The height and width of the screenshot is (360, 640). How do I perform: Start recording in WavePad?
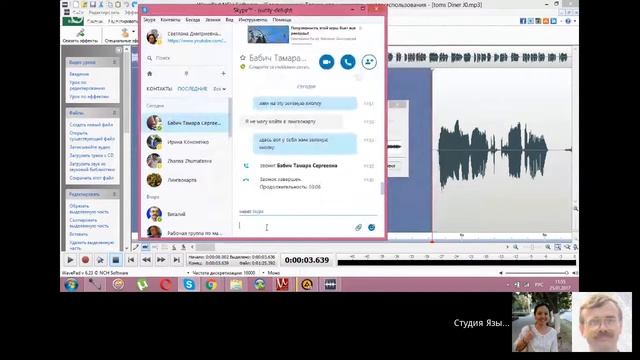tap(85, 260)
